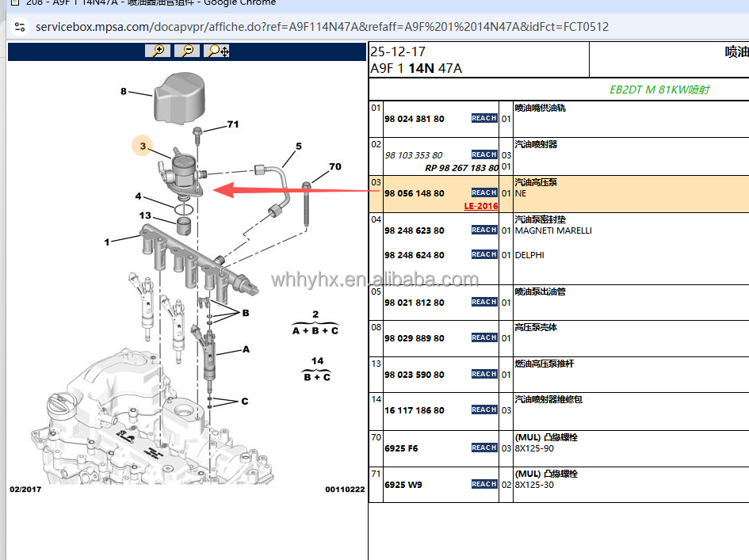Click REACH badge for DELPHI 98 248 624 80
The image size is (749, 560).
coord(484,254)
